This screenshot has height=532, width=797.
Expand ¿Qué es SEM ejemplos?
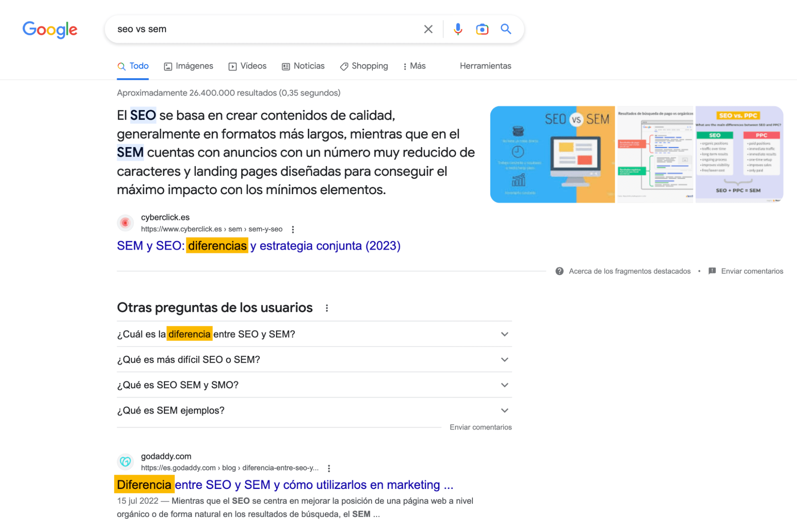coord(504,410)
